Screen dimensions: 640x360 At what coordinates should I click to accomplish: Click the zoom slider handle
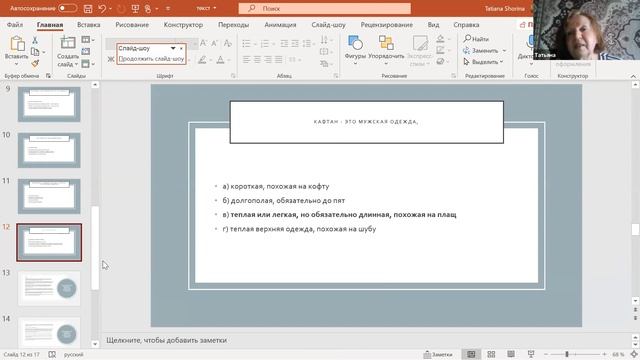(x=567, y=354)
